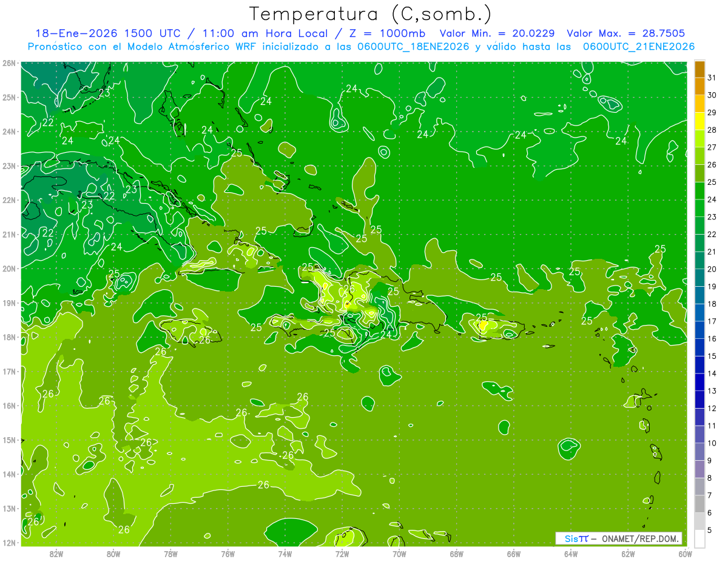Pick the teal legend swatch between 19 and 20
This screenshot has height=562, width=728.
pyautogui.click(x=699, y=278)
